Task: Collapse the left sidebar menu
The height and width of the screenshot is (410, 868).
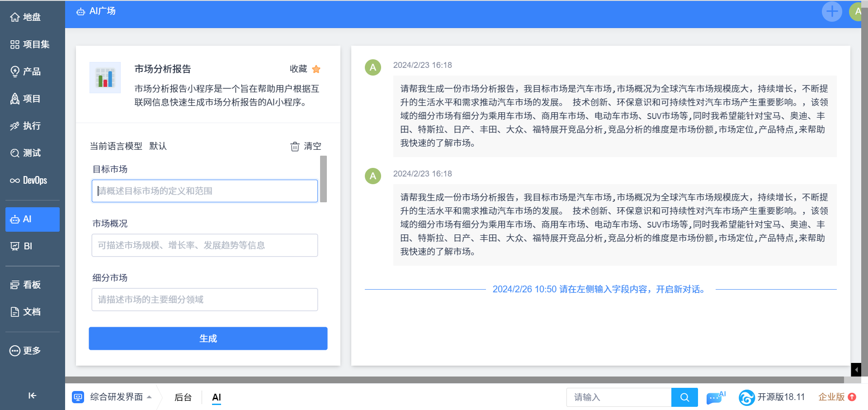Action: [32, 396]
